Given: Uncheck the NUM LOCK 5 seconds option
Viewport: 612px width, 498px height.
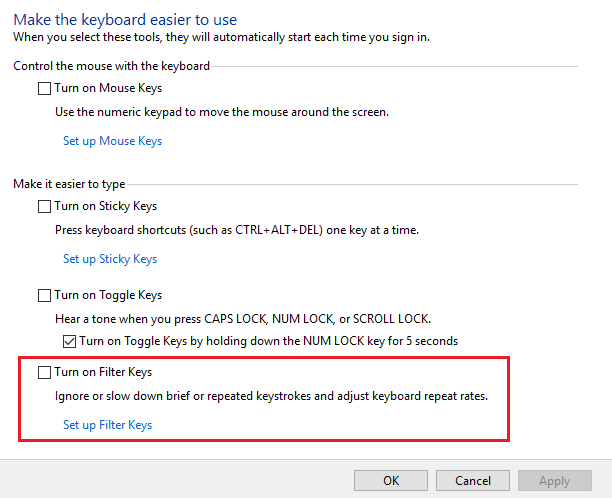Looking at the screenshot, I should point(69,341).
